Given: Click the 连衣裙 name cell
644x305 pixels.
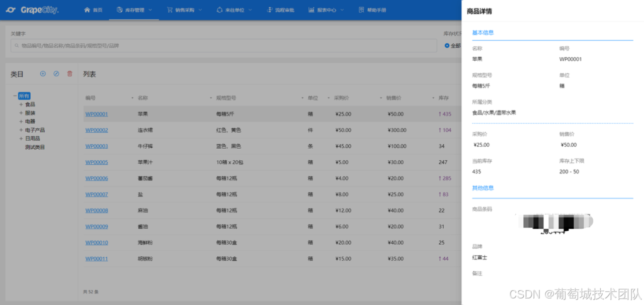Looking at the screenshot, I should click(145, 130).
